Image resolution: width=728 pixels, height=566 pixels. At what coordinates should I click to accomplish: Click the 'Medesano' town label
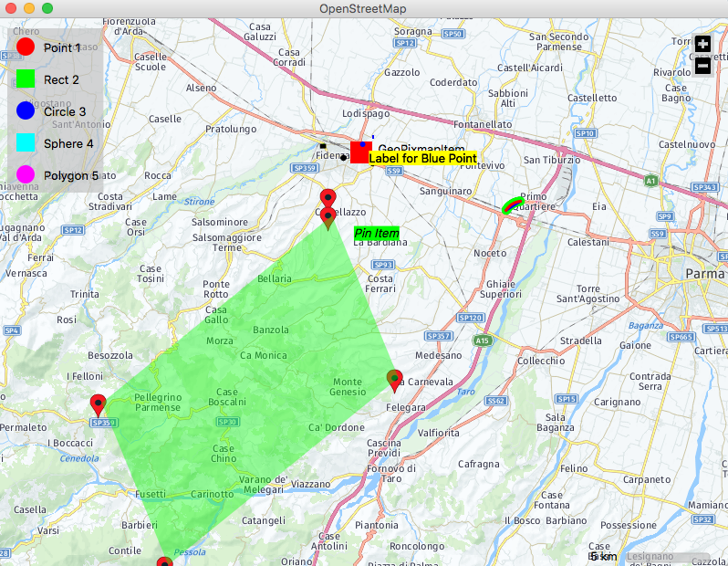tap(438, 355)
